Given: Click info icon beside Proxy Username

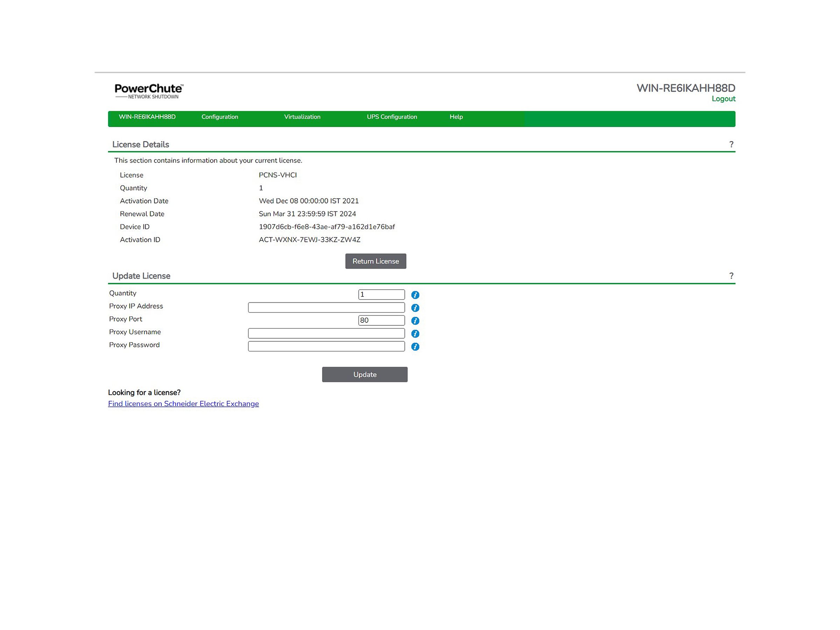Looking at the screenshot, I should (x=415, y=334).
